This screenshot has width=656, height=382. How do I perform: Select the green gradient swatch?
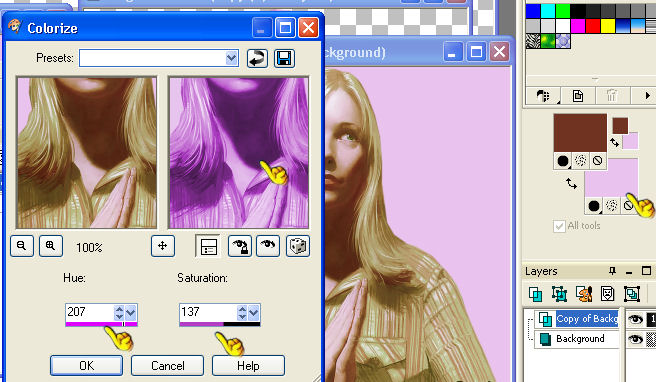(x=548, y=41)
